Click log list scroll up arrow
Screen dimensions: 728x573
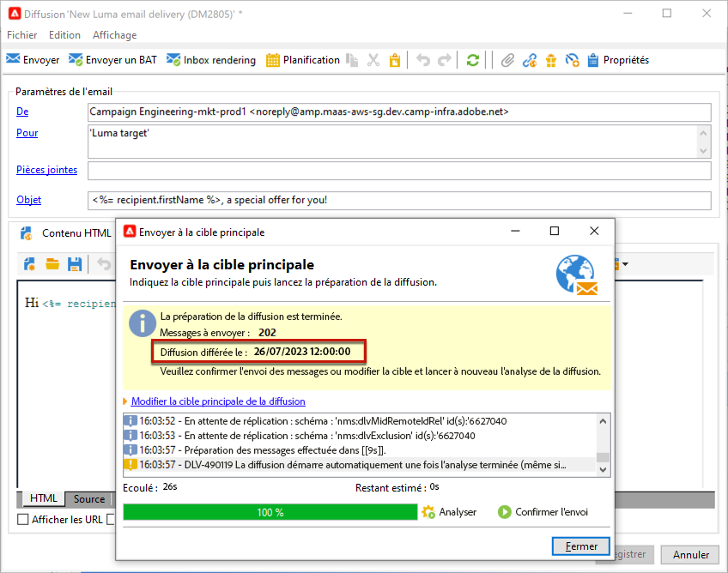click(x=603, y=421)
